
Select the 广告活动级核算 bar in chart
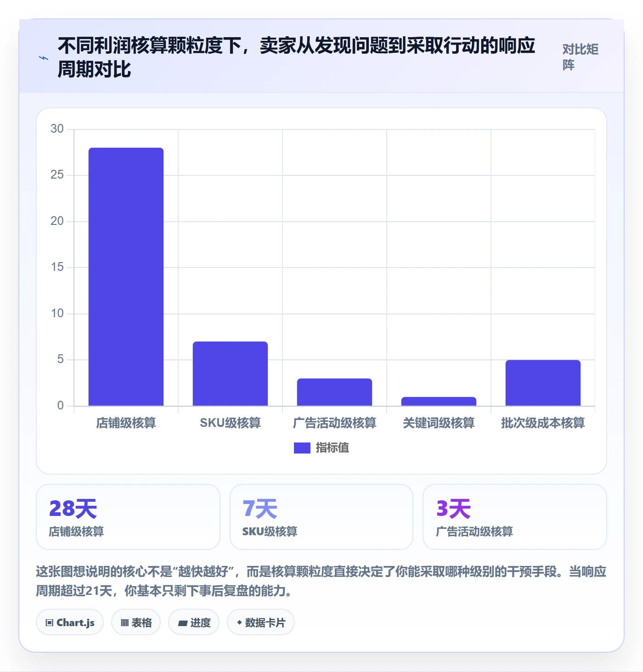(334, 392)
